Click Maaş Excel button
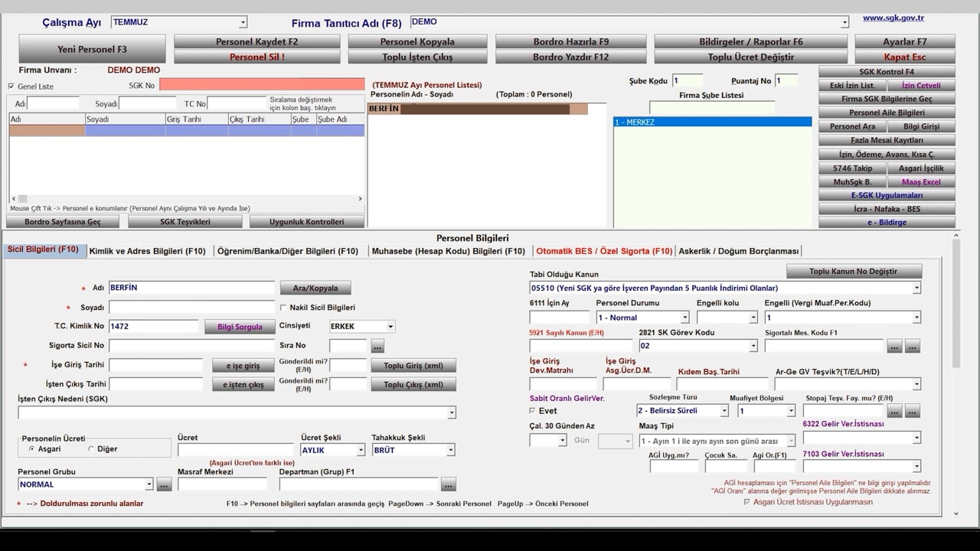 point(921,182)
